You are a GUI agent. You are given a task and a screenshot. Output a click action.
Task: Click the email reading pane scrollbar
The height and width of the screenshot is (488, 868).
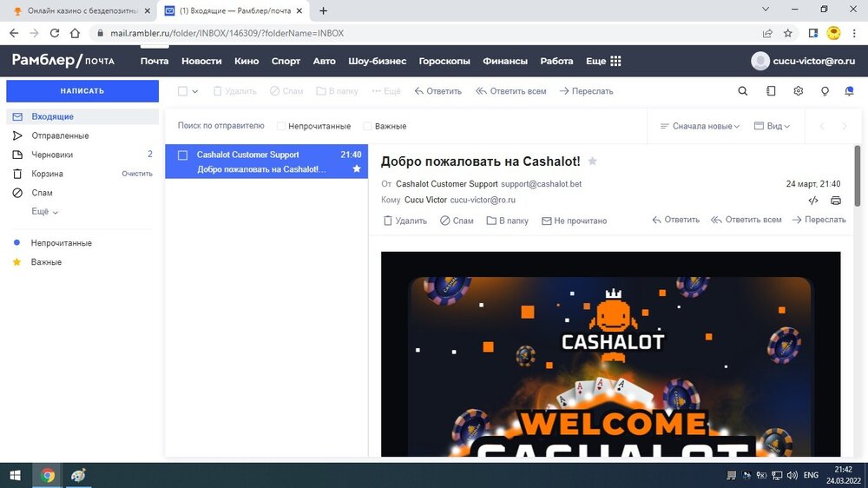pyautogui.click(x=858, y=176)
